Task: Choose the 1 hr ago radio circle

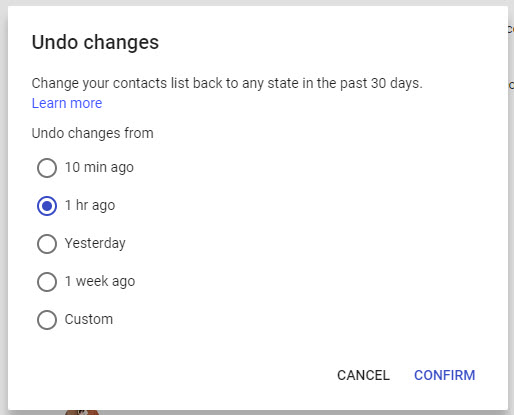Action: point(47,206)
